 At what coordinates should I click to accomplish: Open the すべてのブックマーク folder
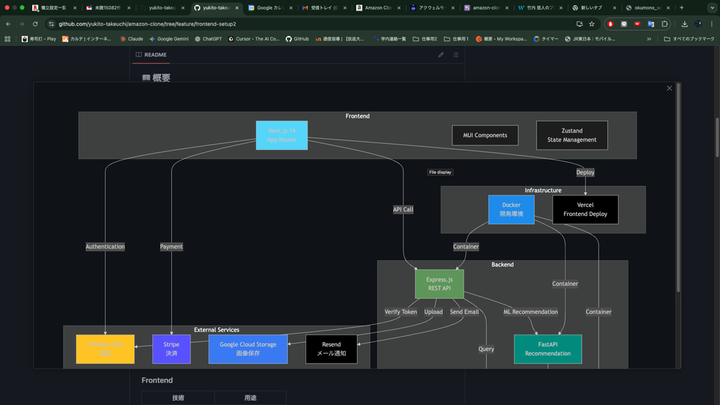click(x=691, y=39)
